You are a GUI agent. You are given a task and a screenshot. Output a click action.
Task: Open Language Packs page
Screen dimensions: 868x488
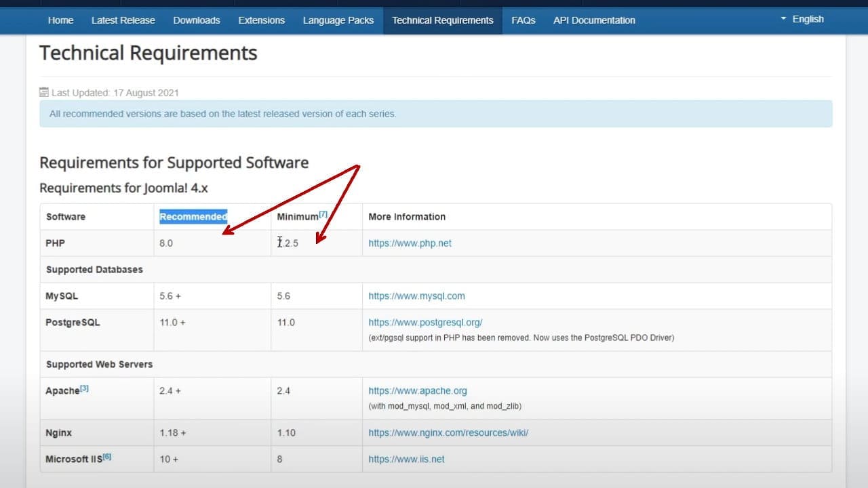338,20
